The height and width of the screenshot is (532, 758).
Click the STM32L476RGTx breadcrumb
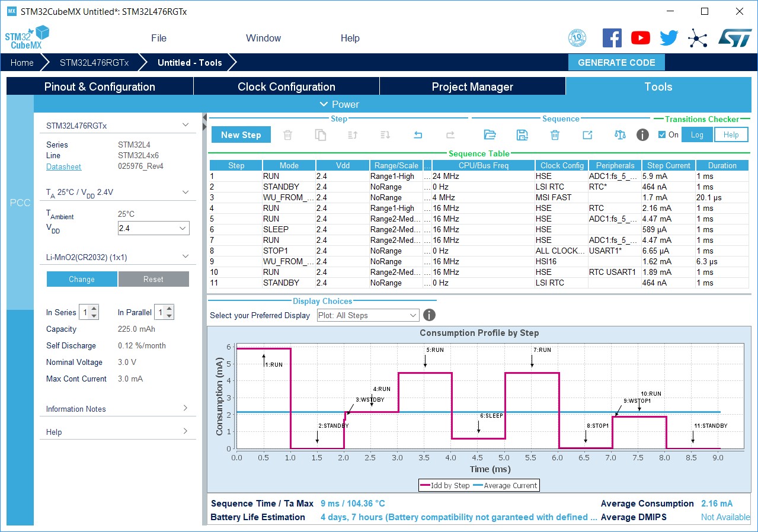pyautogui.click(x=94, y=62)
